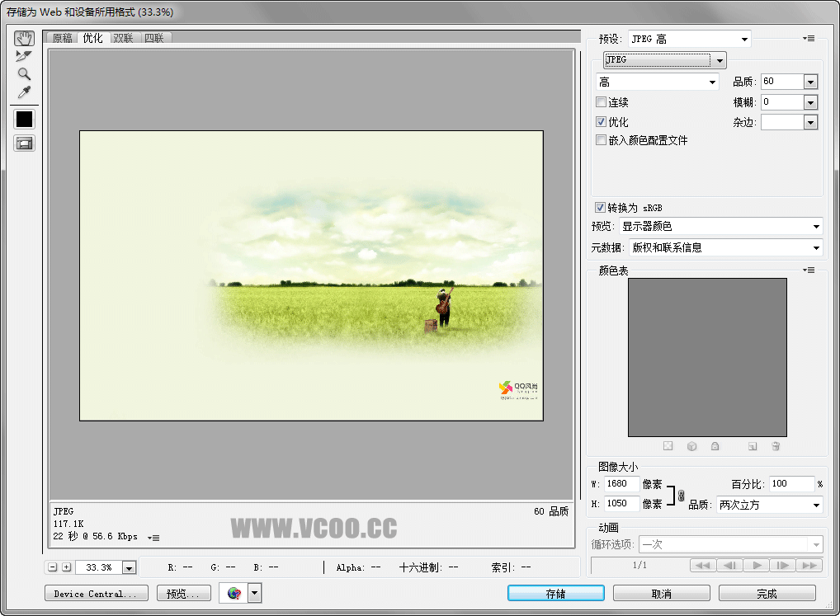
Task: Click the zoom out minus icon
Action: click(53, 567)
